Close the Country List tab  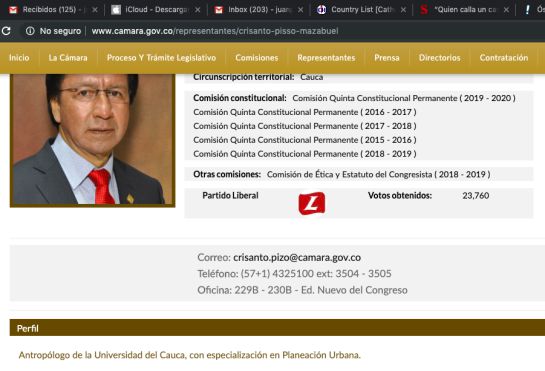pos(403,10)
